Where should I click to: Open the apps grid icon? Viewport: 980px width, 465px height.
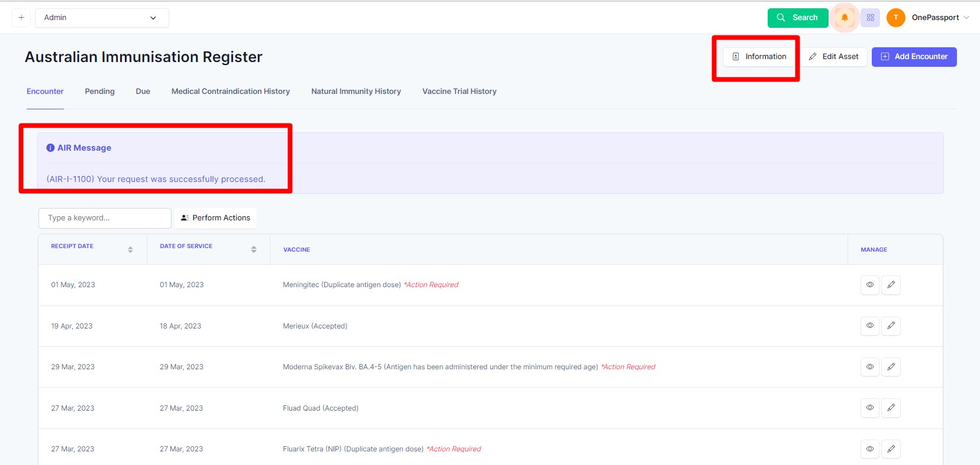[870, 18]
